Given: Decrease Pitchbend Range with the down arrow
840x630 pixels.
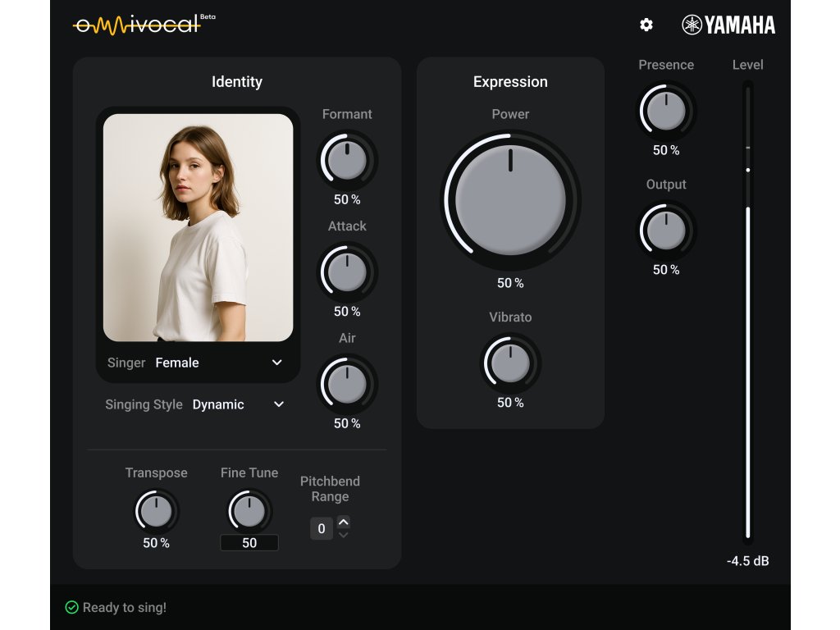Looking at the screenshot, I should pos(344,536).
